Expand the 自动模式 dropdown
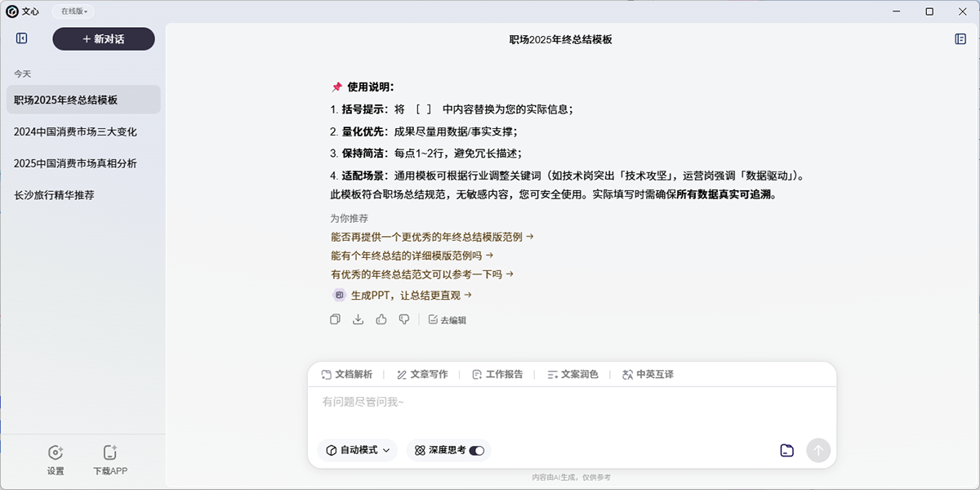Viewport: 980px width, 490px height. [x=357, y=450]
